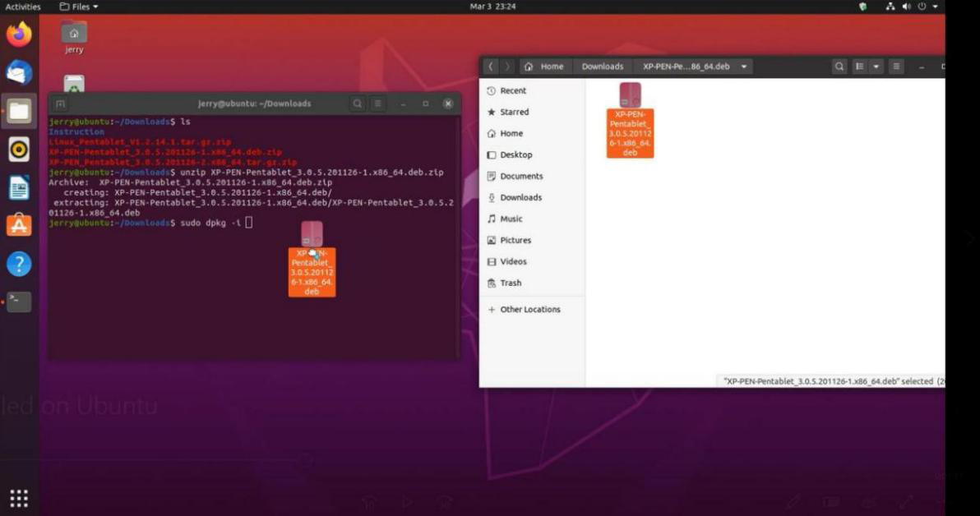
Task: Open the Help icon in dock
Action: point(19,264)
